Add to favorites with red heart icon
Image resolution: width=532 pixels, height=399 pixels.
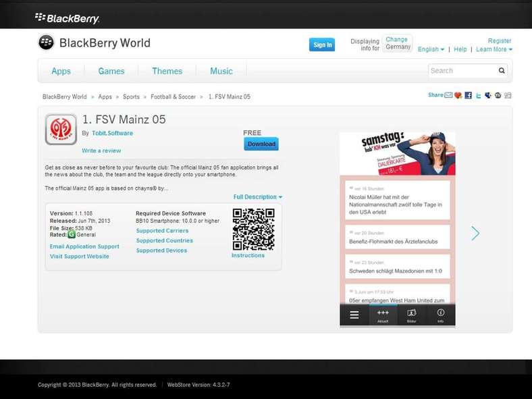click(458, 95)
